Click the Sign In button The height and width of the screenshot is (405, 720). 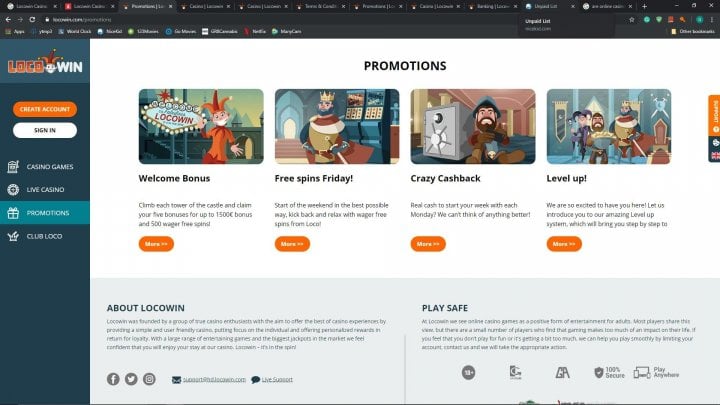point(45,130)
